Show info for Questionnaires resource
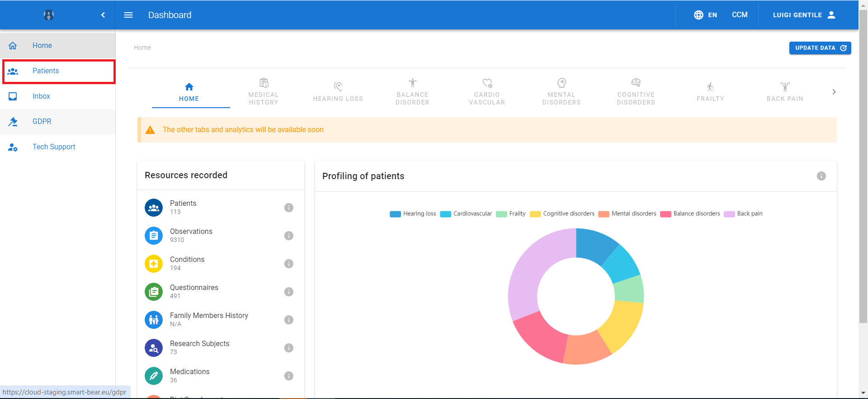Viewport: 868px width, 399px height. 289,292
